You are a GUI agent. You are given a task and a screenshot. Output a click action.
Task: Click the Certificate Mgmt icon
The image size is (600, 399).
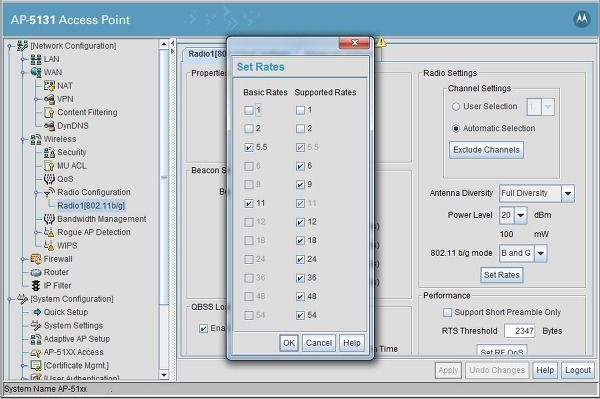[x=36, y=366]
